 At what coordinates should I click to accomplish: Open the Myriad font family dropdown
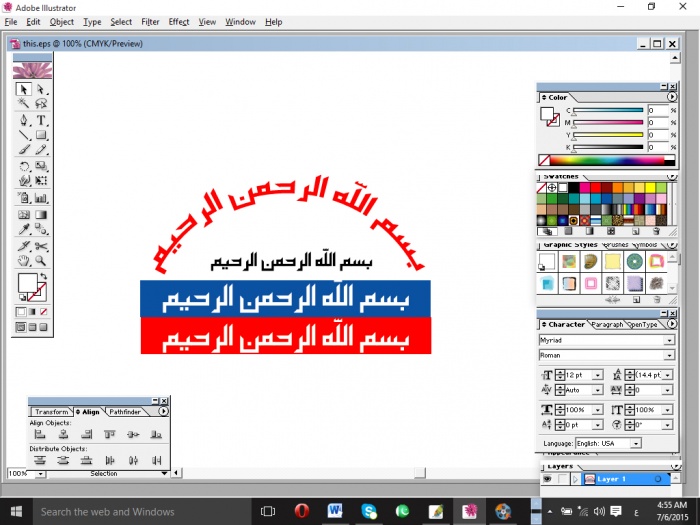[x=669, y=341]
